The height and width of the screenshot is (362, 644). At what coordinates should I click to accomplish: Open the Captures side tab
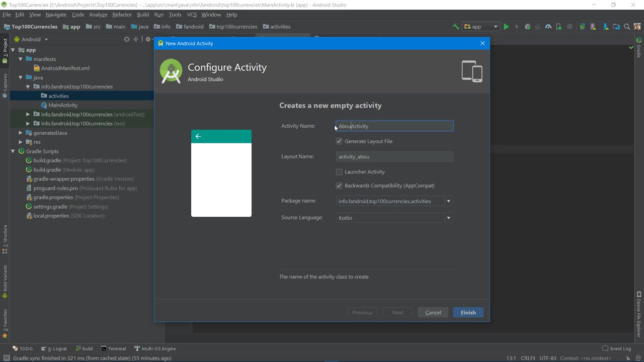point(5,85)
